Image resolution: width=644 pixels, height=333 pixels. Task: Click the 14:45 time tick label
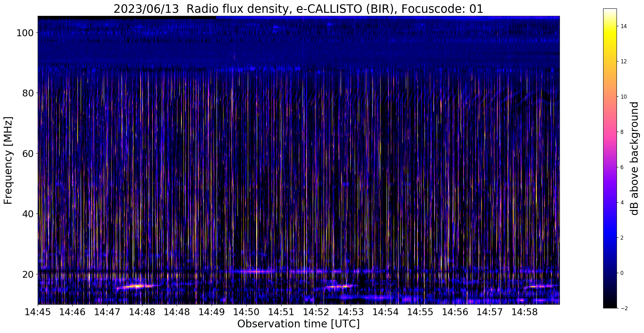coord(38,312)
